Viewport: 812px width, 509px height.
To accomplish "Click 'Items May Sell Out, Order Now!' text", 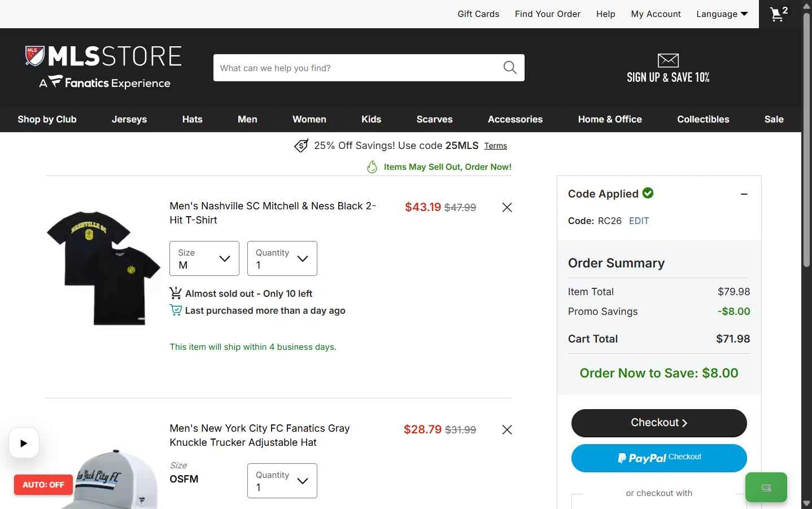I will click(x=448, y=167).
